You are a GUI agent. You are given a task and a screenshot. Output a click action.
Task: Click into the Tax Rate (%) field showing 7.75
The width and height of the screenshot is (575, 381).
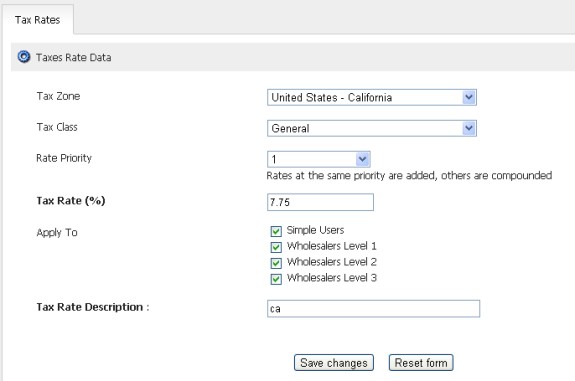(x=320, y=202)
